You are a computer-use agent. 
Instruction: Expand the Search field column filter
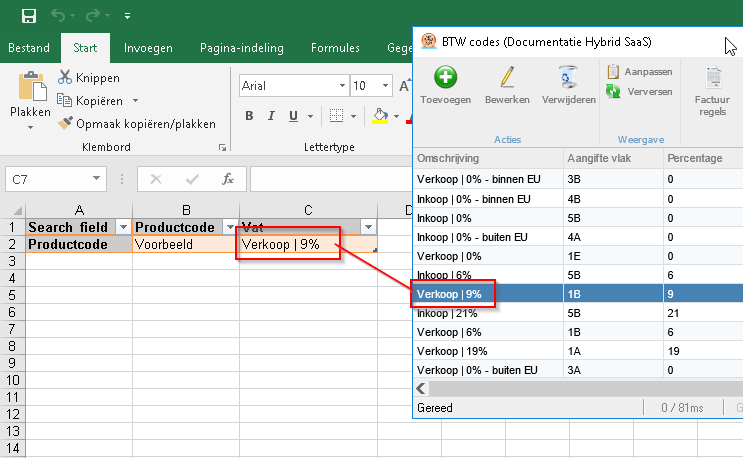pyautogui.click(x=123, y=227)
